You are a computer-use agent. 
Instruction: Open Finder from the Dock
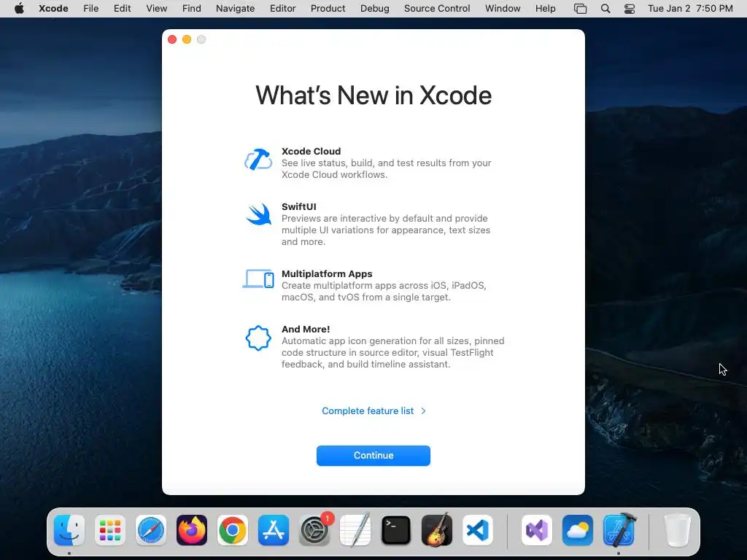point(69,530)
